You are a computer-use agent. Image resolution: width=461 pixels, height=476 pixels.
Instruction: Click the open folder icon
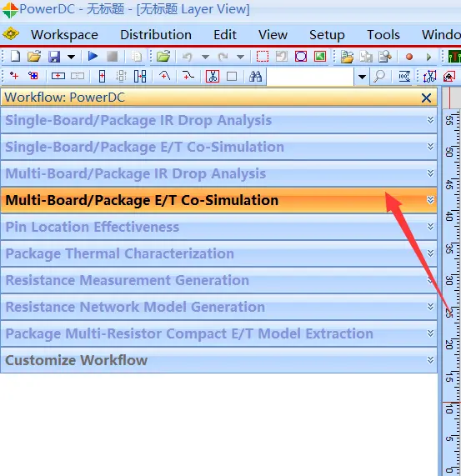point(34,57)
